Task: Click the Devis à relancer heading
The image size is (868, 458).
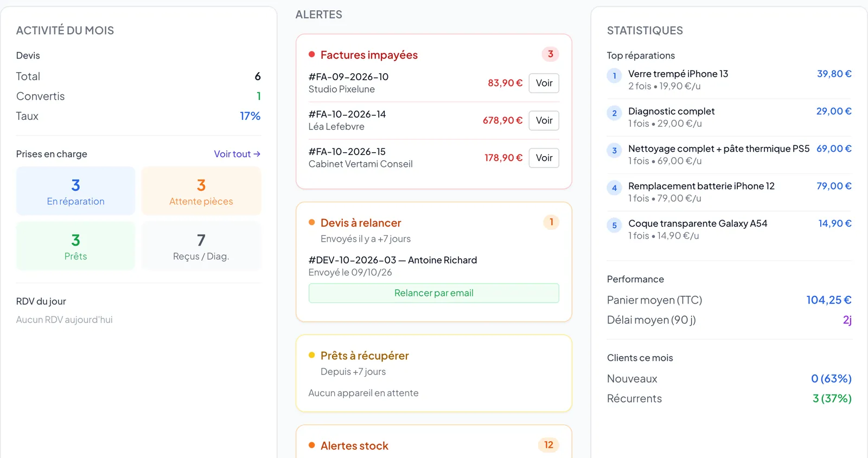Action: pyautogui.click(x=361, y=223)
